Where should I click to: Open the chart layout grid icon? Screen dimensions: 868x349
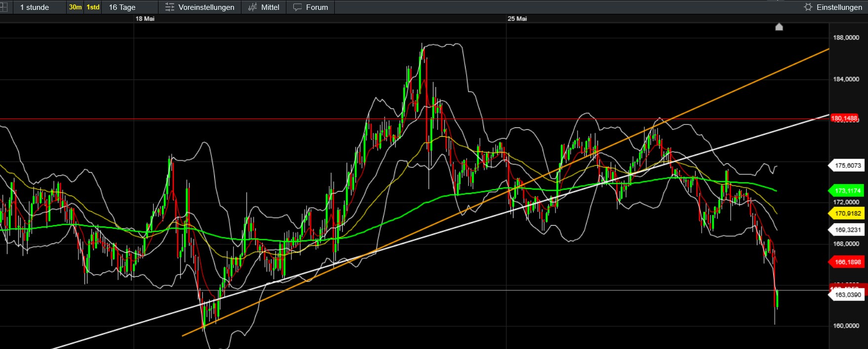coord(3,7)
